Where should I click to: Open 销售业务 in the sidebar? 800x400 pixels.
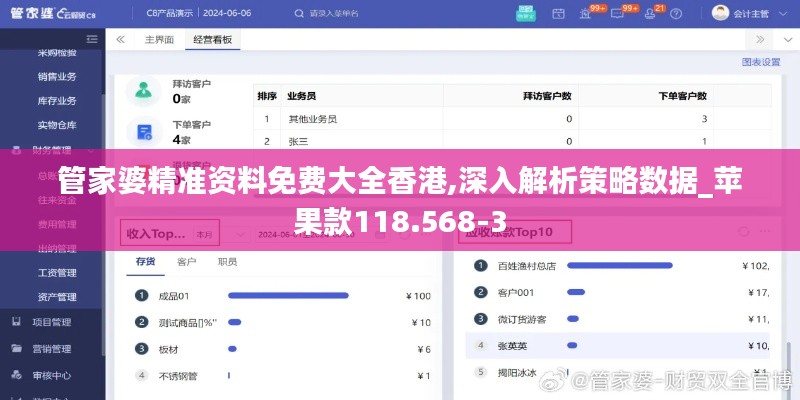pos(57,77)
